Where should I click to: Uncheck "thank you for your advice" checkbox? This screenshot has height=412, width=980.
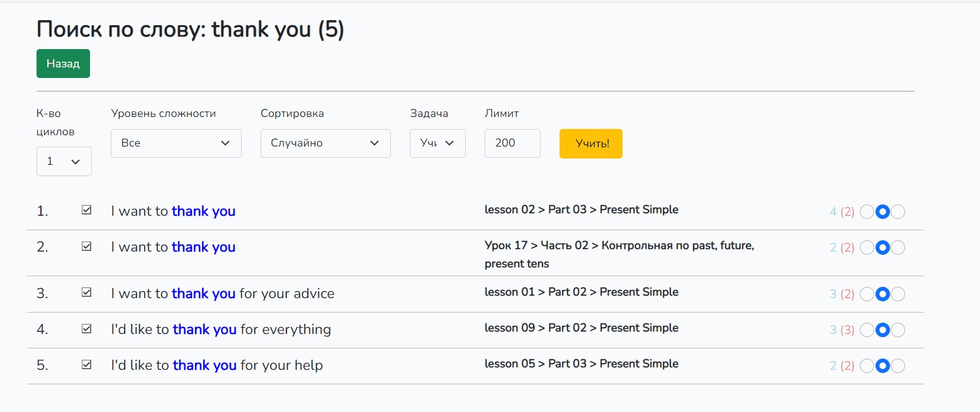pos(87,292)
